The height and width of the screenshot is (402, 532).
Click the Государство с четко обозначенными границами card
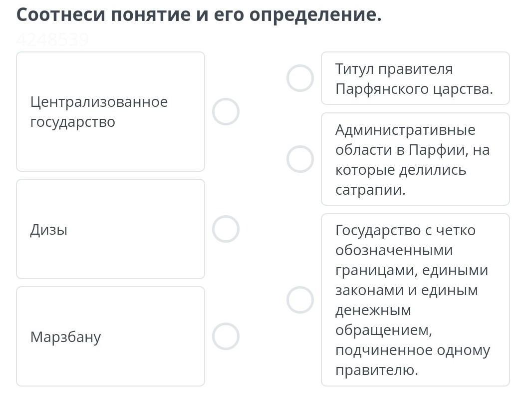click(415, 300)
